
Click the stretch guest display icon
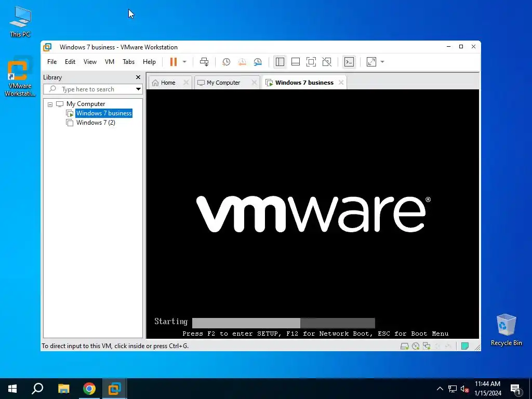tap(371, 62)
